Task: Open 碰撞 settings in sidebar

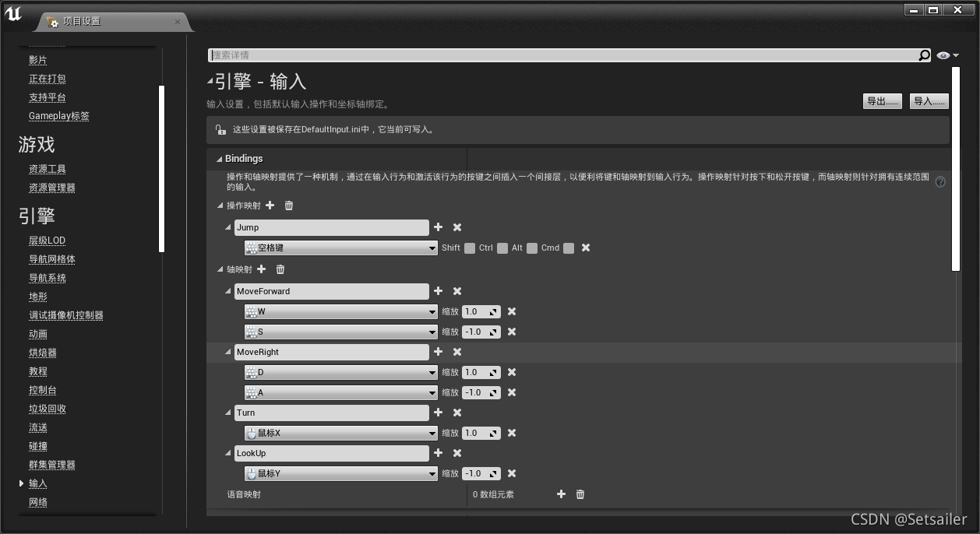Action: tap(38, 446)
